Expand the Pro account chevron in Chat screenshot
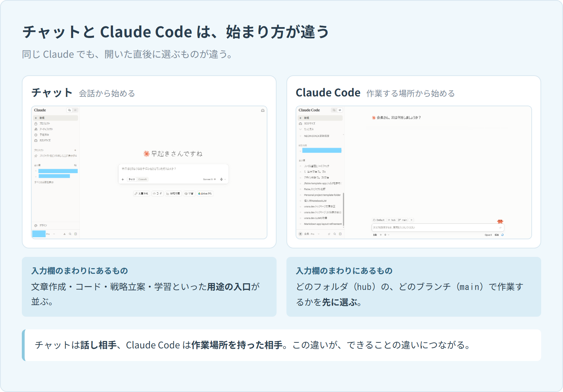This screenshot has width=563, height=392. [x=54, y=234]
